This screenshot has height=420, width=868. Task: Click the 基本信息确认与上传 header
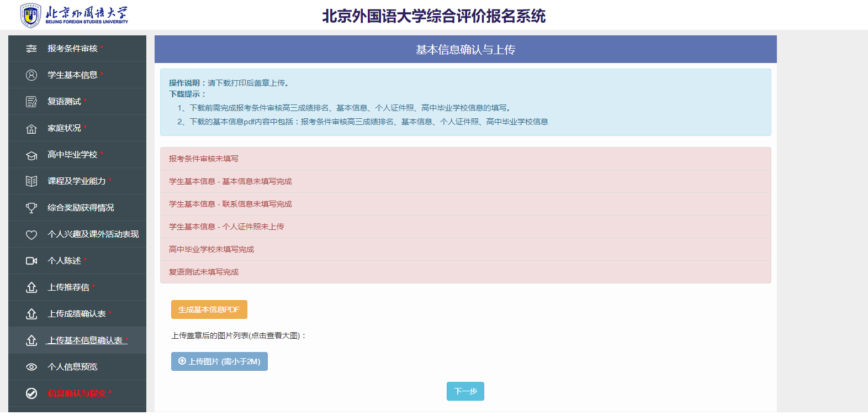click(x=465, y=49)
